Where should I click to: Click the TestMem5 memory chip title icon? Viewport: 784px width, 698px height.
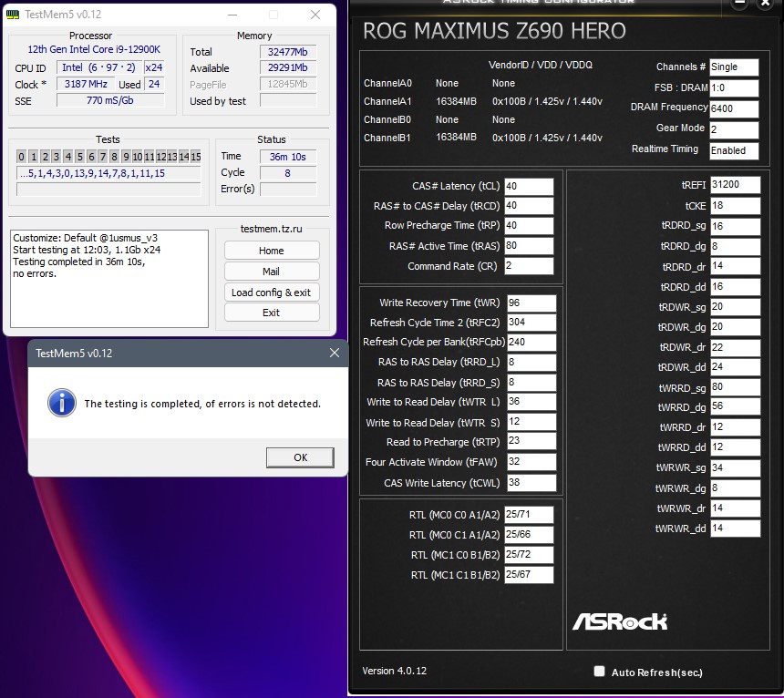tap(13, 15)
